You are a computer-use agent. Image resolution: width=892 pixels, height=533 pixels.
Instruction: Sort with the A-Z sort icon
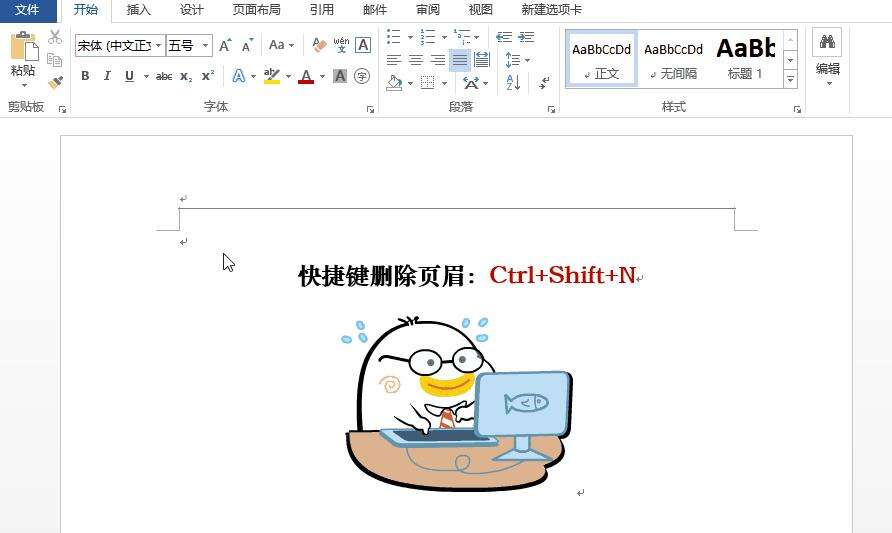point(513,83)
